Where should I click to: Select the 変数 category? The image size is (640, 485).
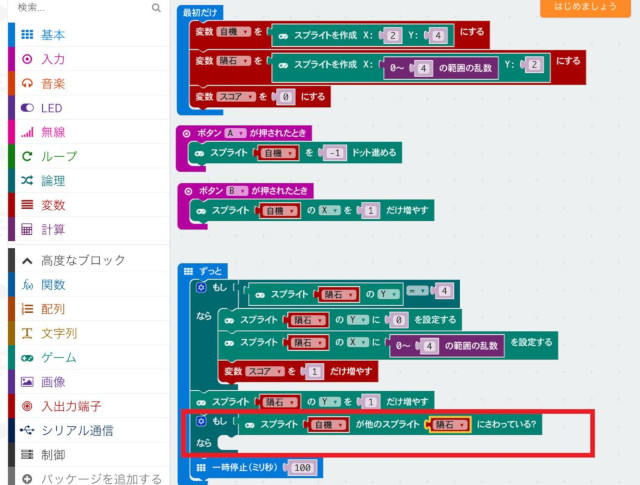53,205
